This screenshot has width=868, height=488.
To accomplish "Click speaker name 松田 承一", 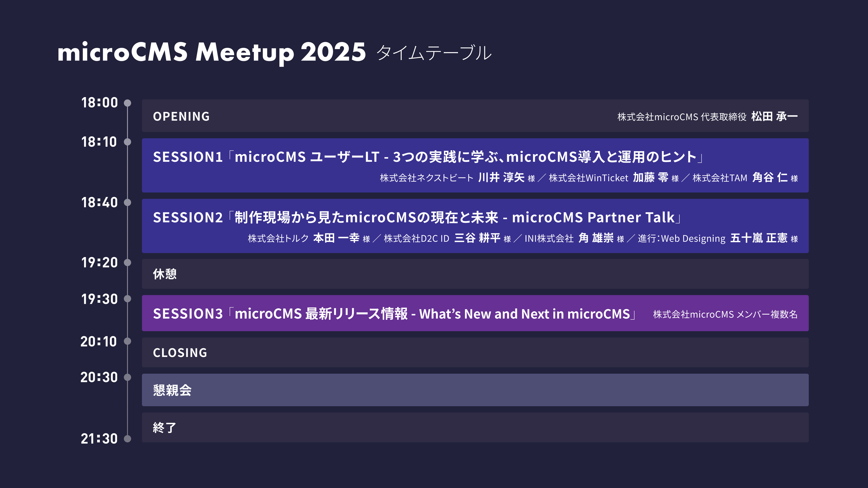I will (774, 117).
